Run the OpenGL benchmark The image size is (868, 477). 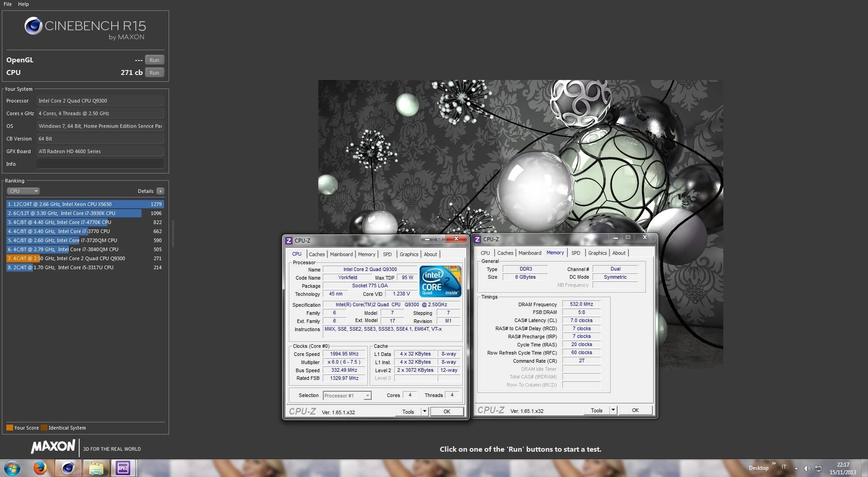click(154, 60)
